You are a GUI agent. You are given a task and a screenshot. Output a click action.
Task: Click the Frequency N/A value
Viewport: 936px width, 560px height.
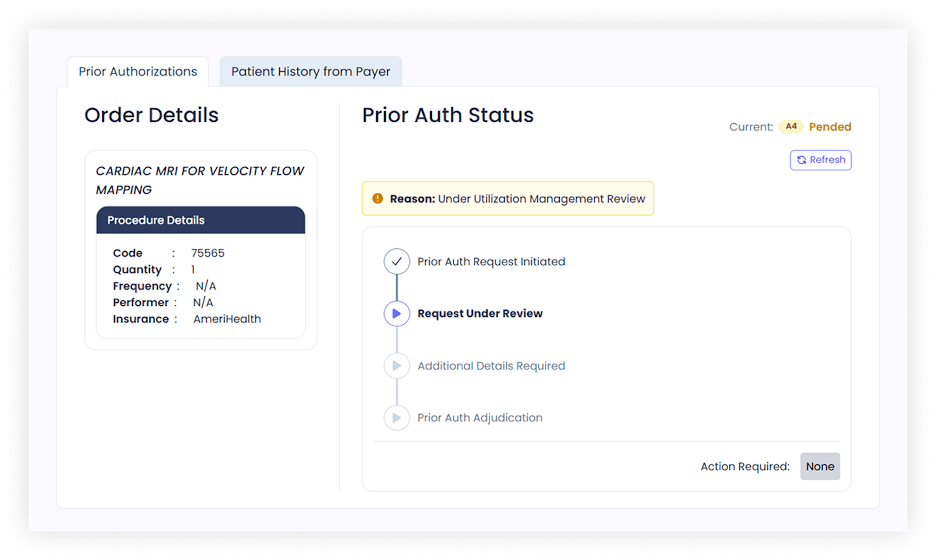tap(206, 286)
